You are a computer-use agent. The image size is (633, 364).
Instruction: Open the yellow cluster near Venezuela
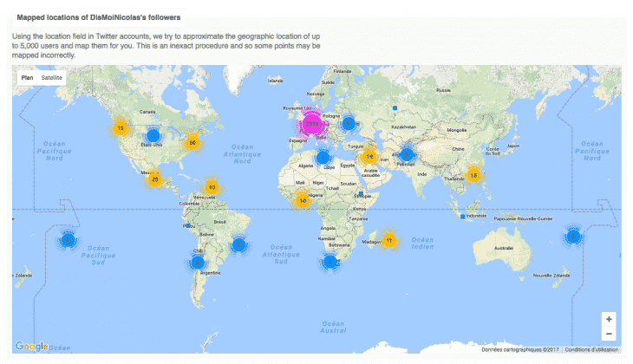(211, 187)
